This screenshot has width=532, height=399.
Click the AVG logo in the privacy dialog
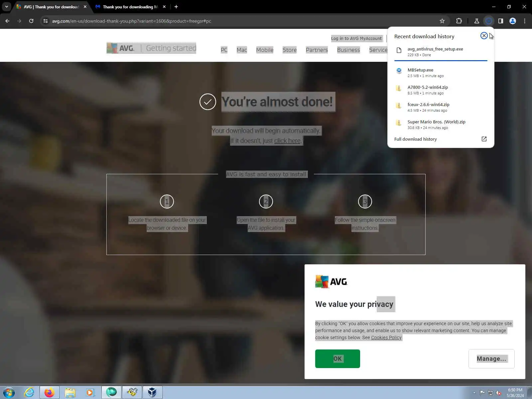point(331,282)
